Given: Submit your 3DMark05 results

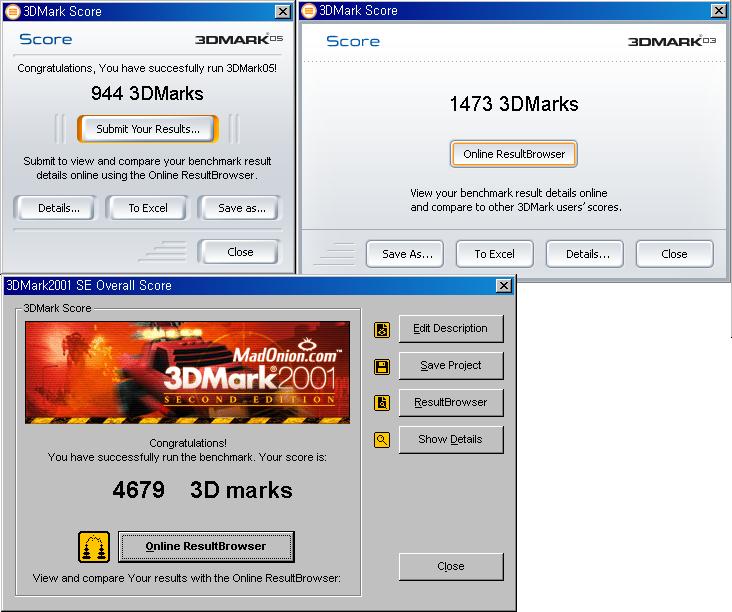Looking at the screenshot, I should (148, 129).
